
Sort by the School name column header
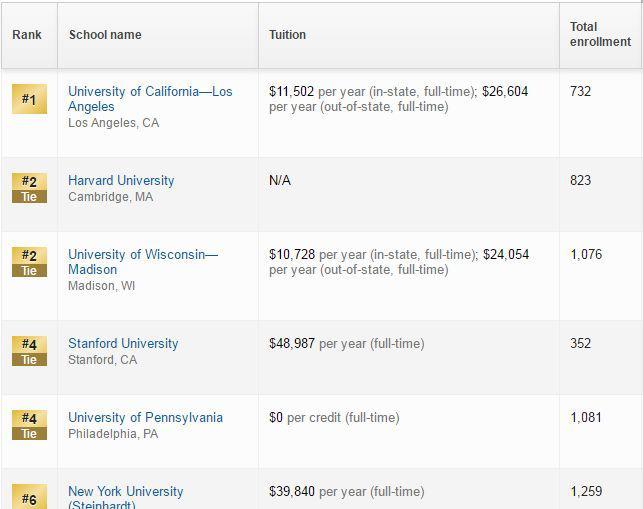point(105,34)
